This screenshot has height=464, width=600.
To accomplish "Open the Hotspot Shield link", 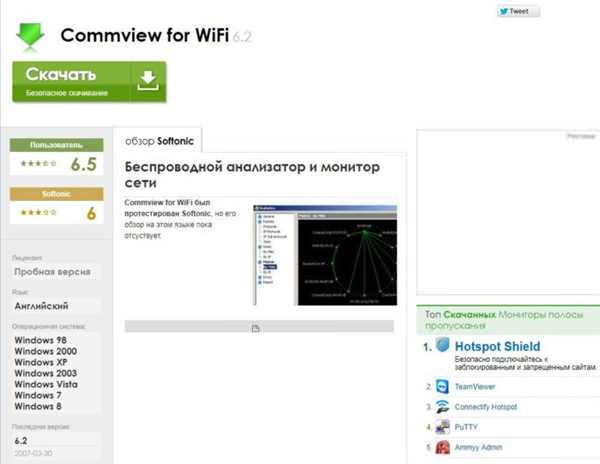I will click(x=497, y=347).
